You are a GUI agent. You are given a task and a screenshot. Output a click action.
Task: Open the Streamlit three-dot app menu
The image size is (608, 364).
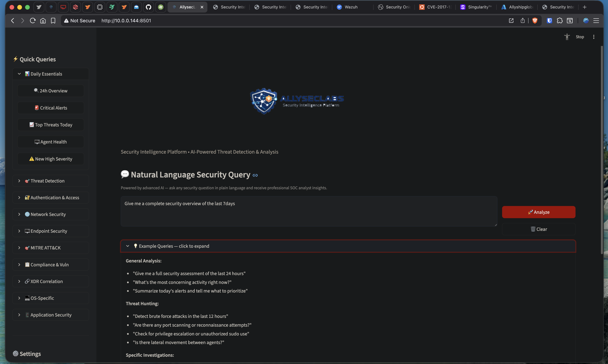pos(594,37)
